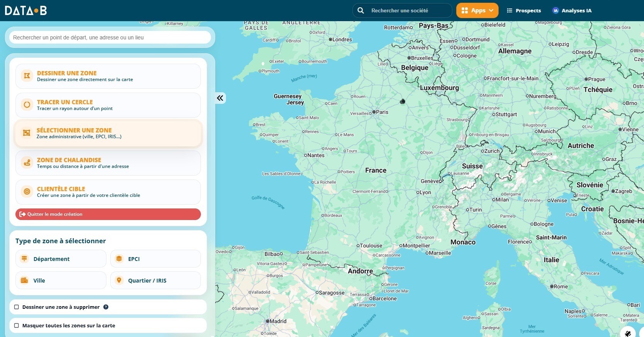Screen dimensions: 644x337
Task: Click the administrative zone selection icon
Action: (27, 133)
